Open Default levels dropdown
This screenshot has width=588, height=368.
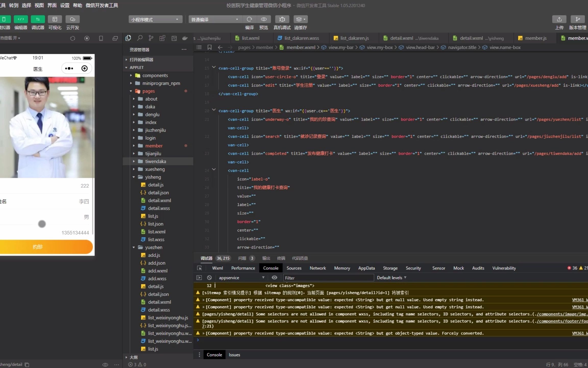coord(391,278)
